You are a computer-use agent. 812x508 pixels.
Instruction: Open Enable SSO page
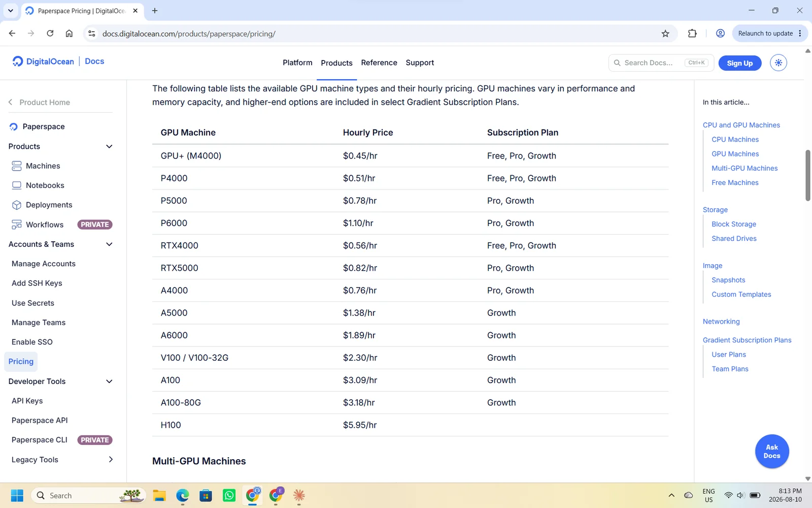pos(32,342)
